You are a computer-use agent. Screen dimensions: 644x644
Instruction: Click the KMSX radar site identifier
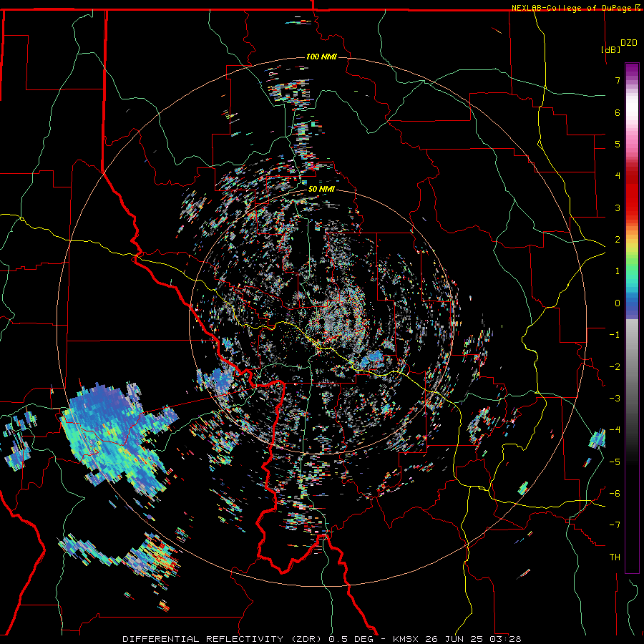tap(407, 639)
